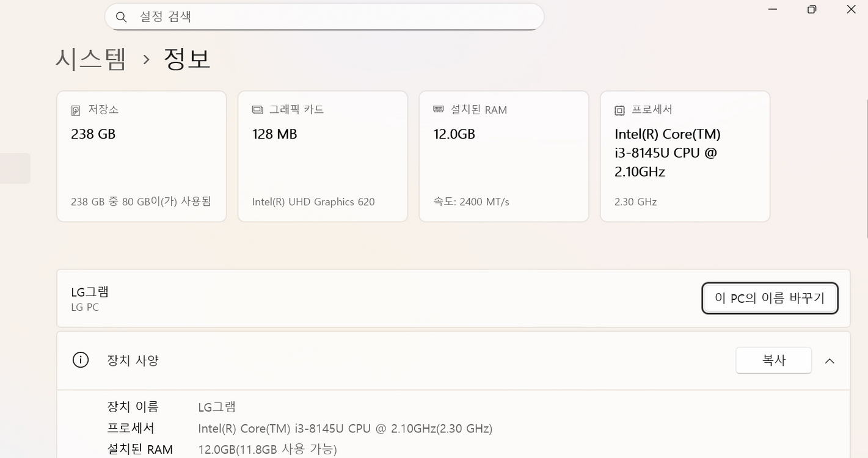Click the search magnifier icon
868x458 pixels.
(x=121, y=16)
